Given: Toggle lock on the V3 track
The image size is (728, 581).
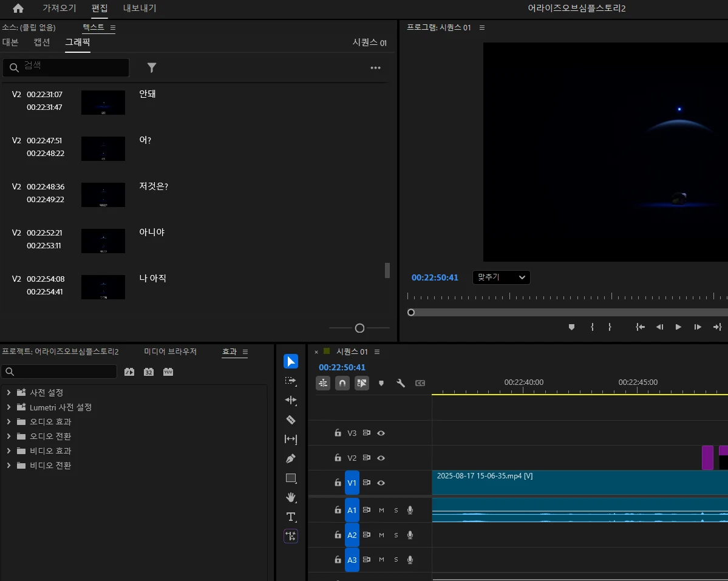Looking at the screenshot, I should pyautogui.click(x=338, y=433).
